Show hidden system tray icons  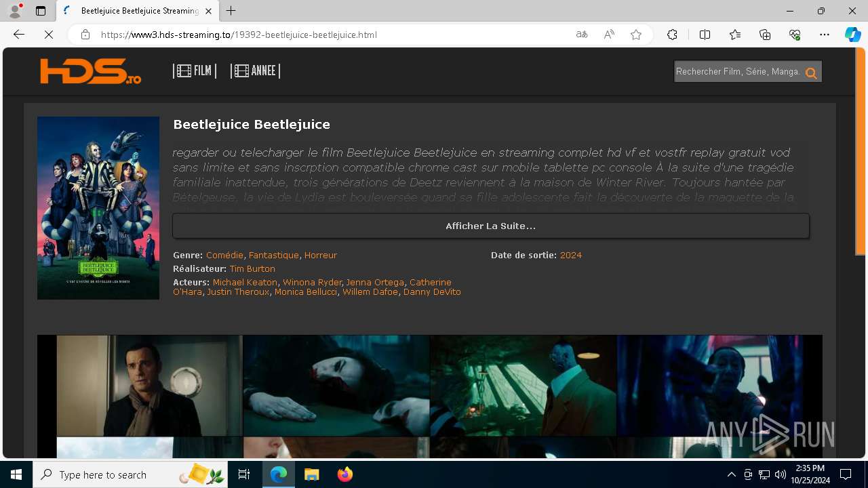click(731, 474)
